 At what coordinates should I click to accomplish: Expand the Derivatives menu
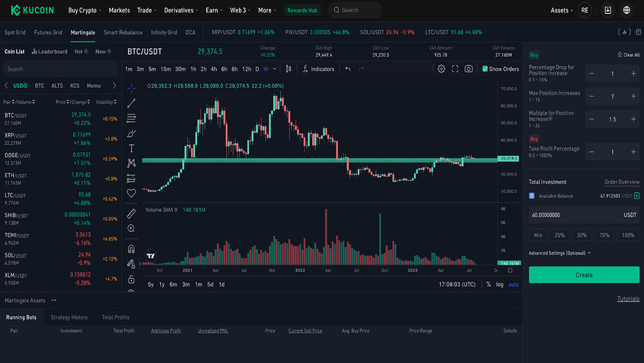pos(181,10)
